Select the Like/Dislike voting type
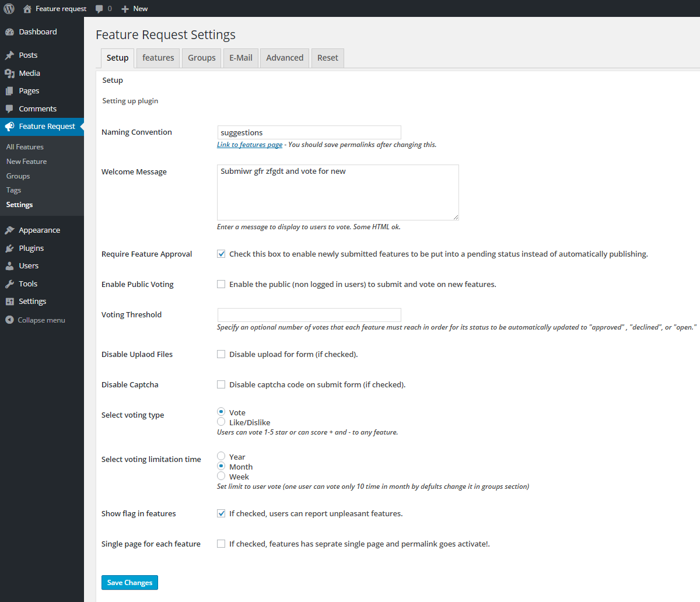Screen dimensions: 700x602 pyautogui.click(x=221, y=422)
